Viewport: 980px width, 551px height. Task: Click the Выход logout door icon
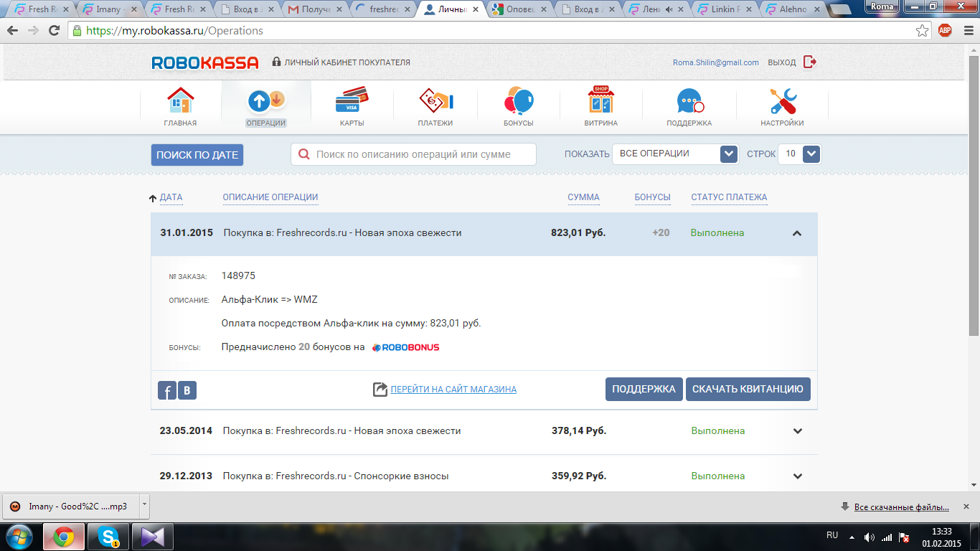810,62
